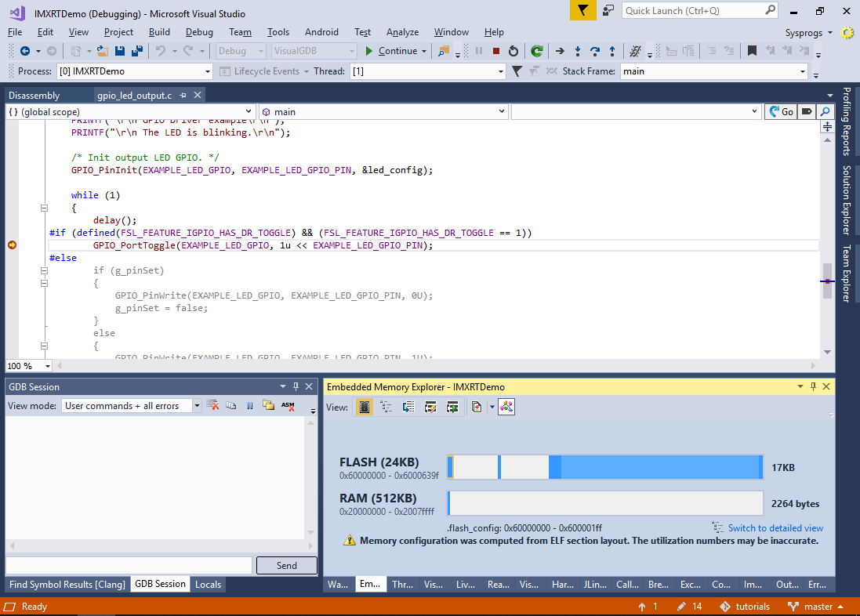
Task: Switch to detailed view link
Action: pos(775,527)
